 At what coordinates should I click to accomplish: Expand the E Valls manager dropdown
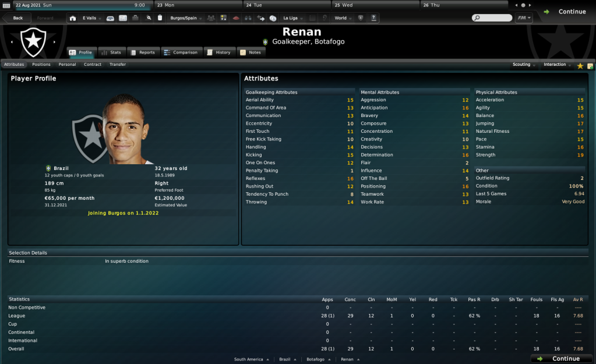click(x=91, y=18)
